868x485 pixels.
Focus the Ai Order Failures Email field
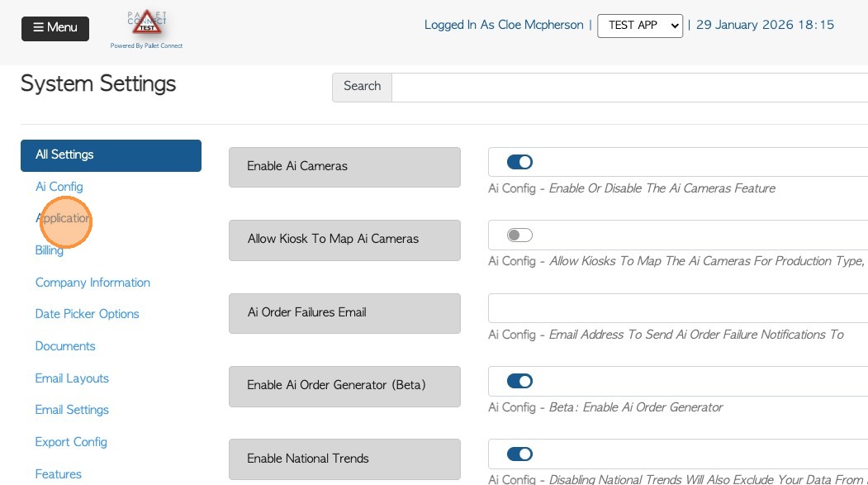coord(677,308)
